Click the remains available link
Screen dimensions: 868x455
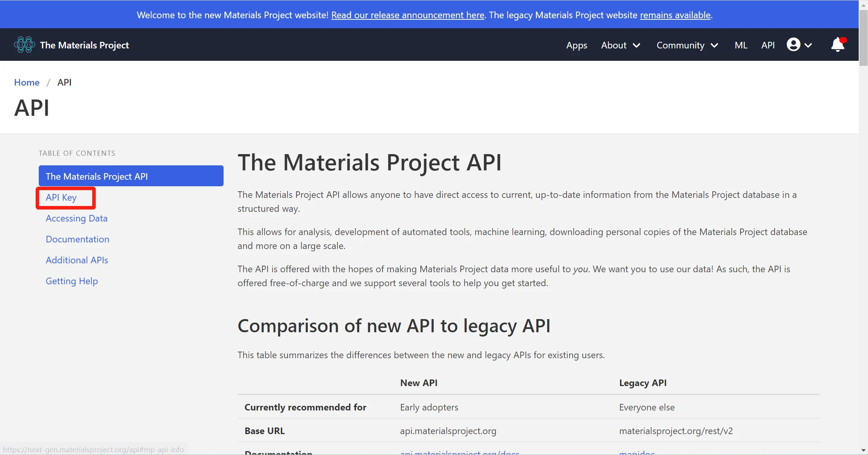(x=675, y=15)
